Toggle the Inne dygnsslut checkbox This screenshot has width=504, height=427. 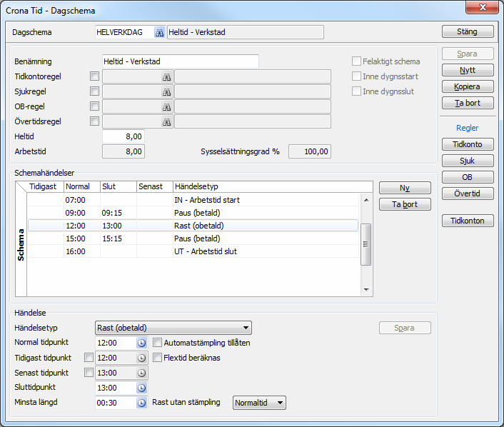(356, 91)
